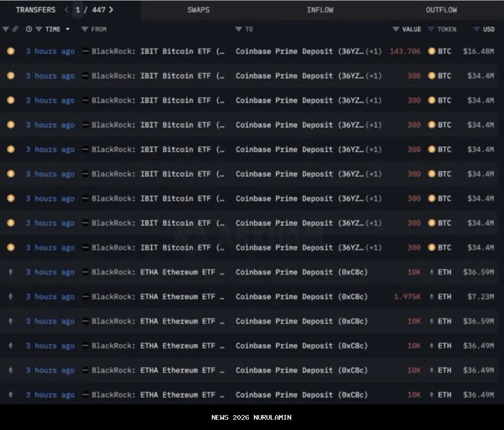Click the clock icon beside TIME
Viewport: 504px width, 430px height.
pos(29,29)
